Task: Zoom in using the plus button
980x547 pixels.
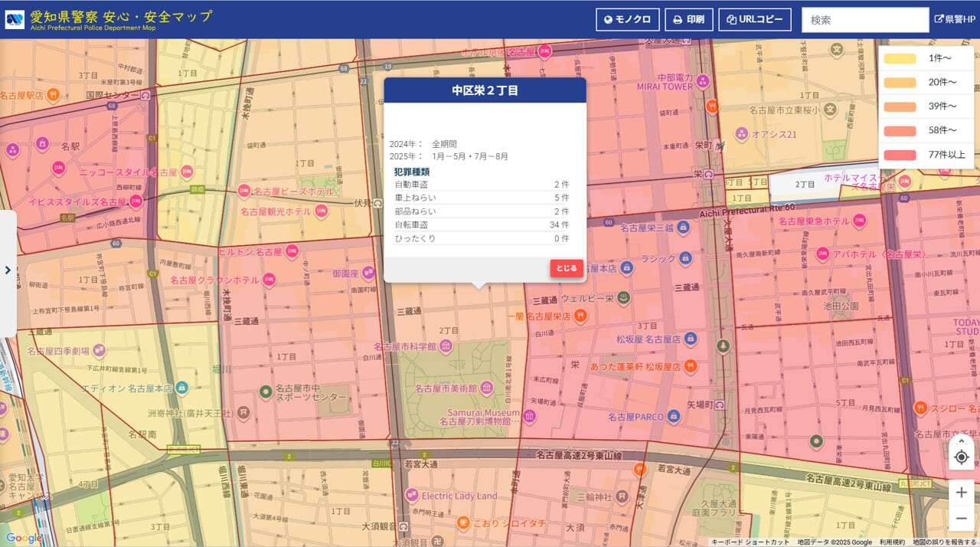Action: point(962,493)
